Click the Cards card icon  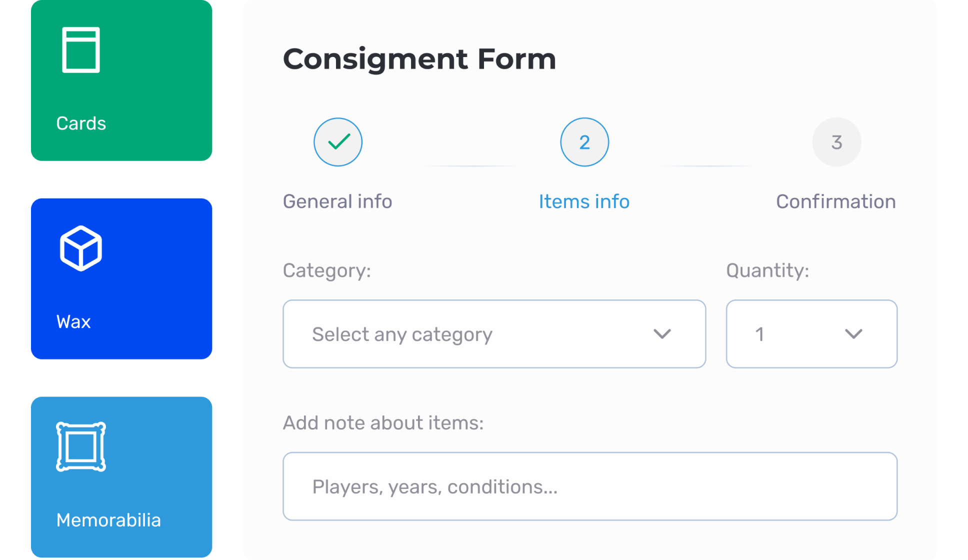pyautogui.click(x=81, y=50)
